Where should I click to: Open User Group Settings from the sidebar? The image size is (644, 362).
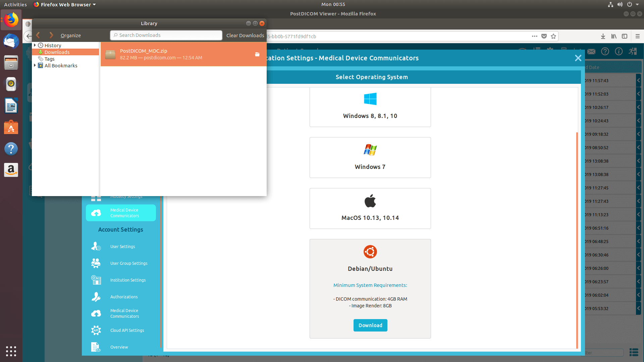[x=128, y=263]
